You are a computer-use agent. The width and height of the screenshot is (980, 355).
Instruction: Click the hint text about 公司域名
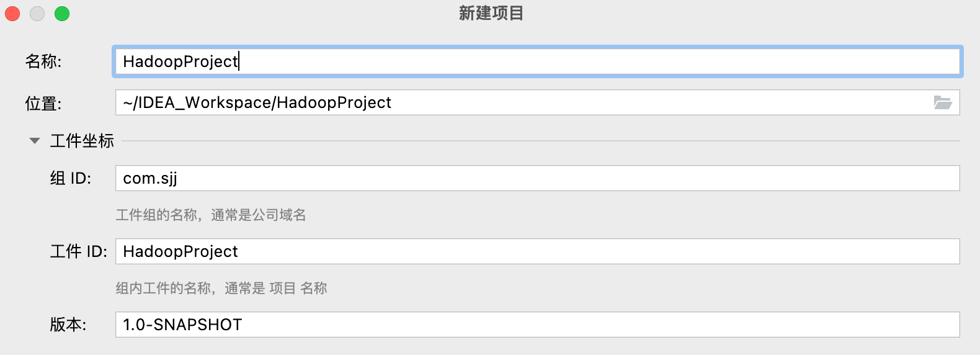click(211, 215)
